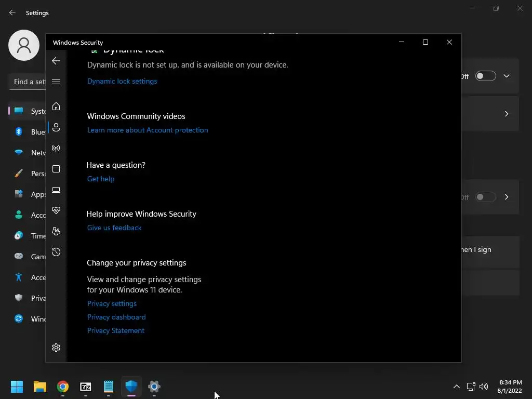The image size is (532, 399).
Task: Open Privacy dashboard link
Action: (x=116, y=317)
